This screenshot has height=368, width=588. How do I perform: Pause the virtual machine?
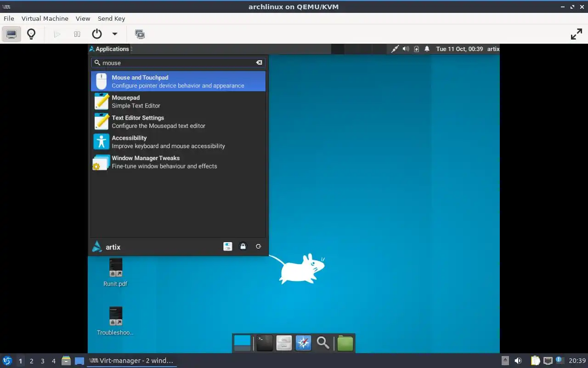click(x=77, y=34)
